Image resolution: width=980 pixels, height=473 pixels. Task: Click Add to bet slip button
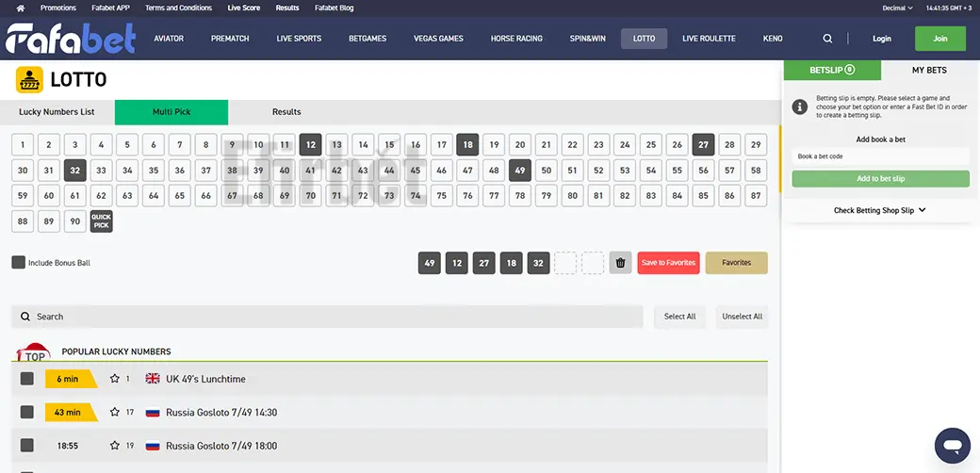click(x=881, y=179)
